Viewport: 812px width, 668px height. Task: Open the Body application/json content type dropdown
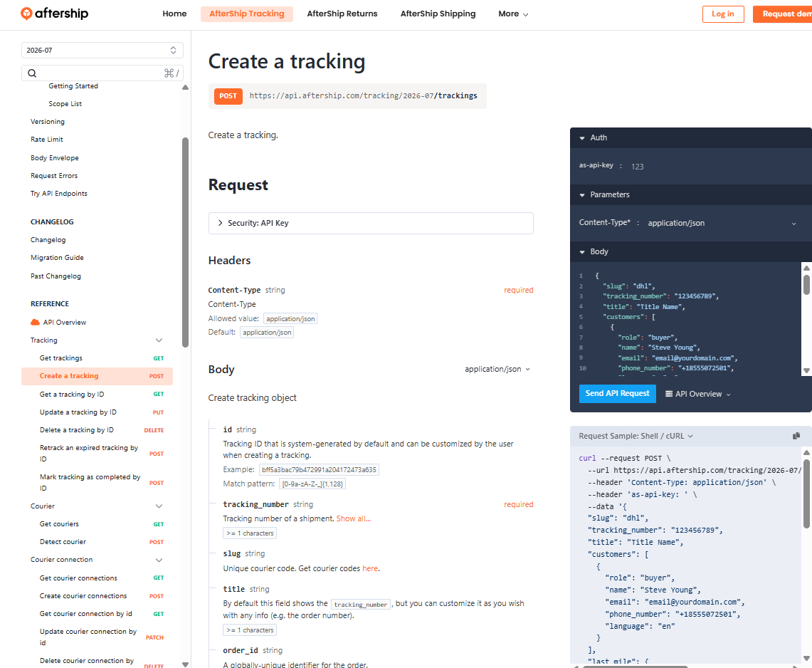click(x=497, y=369)
